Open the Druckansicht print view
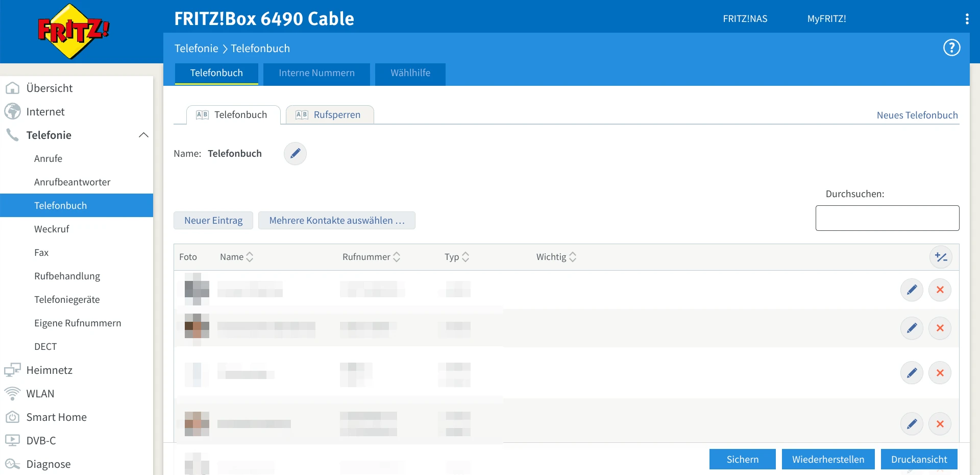Screen dimensions: 980x475 click(919, 459)
